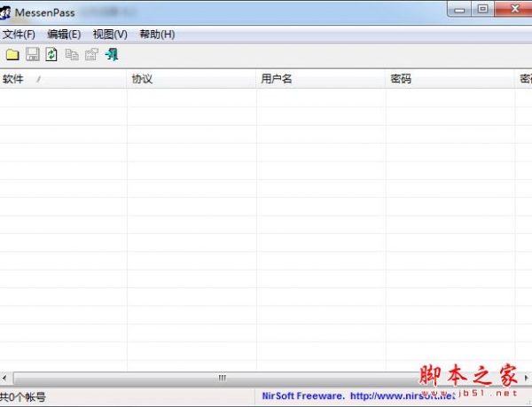The height and width of the screenshot is (407, 532).
Task: Click the yellow open folder toolbar icon
Action: pyautogui.click(x=12, y=55)
